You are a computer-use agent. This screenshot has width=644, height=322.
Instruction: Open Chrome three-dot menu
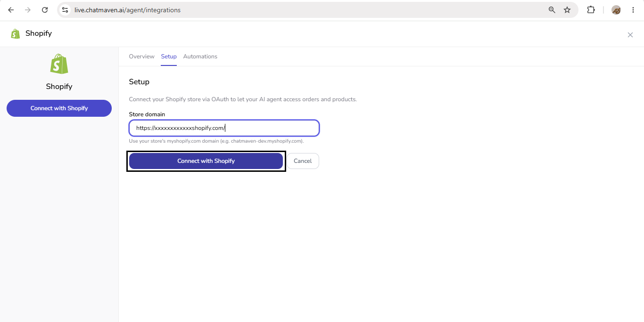point(633,10)
